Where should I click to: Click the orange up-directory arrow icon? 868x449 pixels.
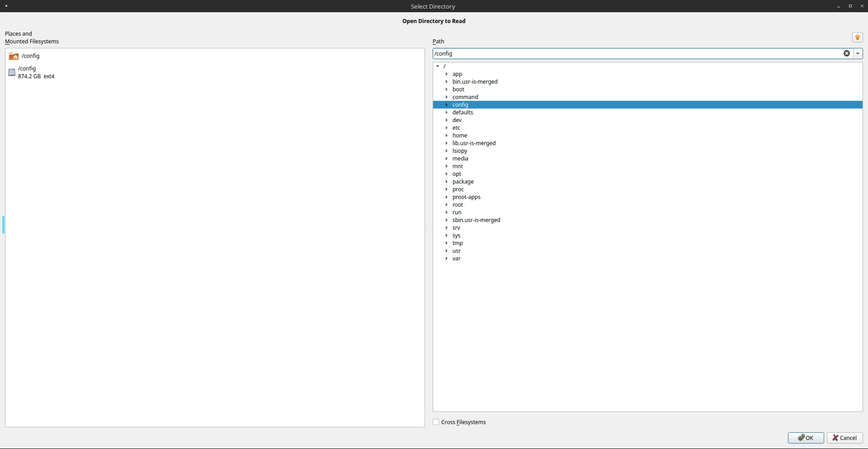tap(857, 38)
